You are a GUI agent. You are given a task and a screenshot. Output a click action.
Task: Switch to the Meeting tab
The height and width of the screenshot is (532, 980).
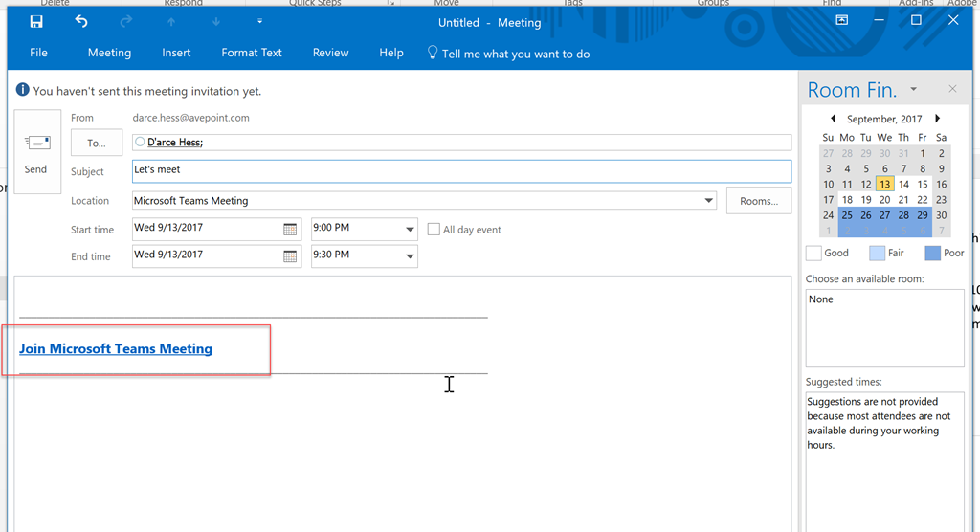tap(109, 53)
